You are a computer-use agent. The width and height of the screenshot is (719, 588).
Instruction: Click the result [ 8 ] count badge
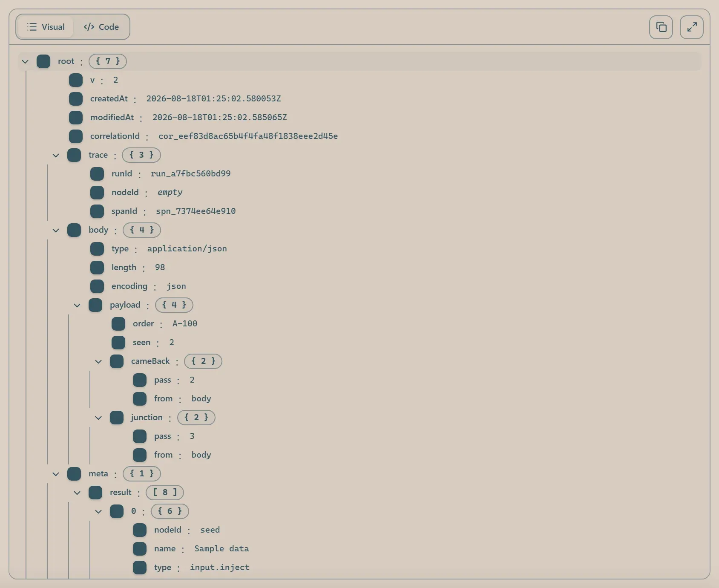(165, 493)
